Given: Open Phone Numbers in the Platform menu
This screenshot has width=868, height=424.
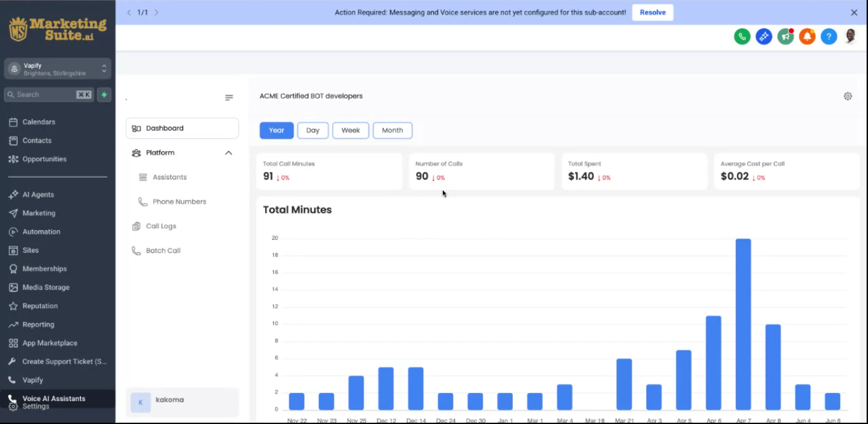Looking at the screenshot, I should point(179,201).
